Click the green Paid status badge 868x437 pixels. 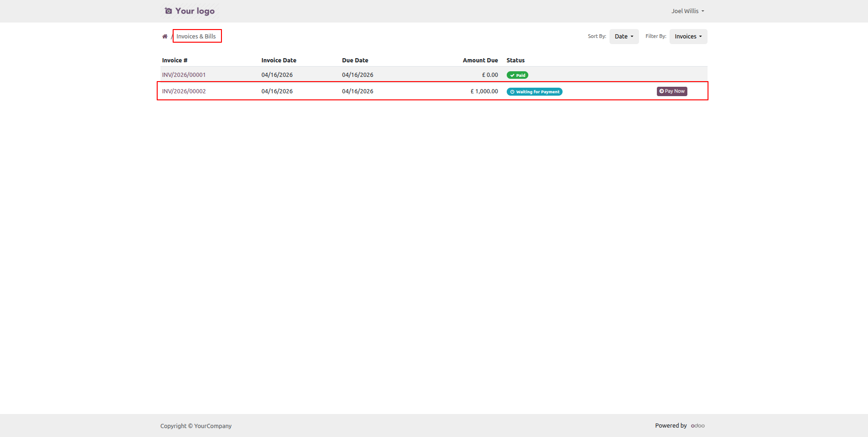[x=518, y=75]
